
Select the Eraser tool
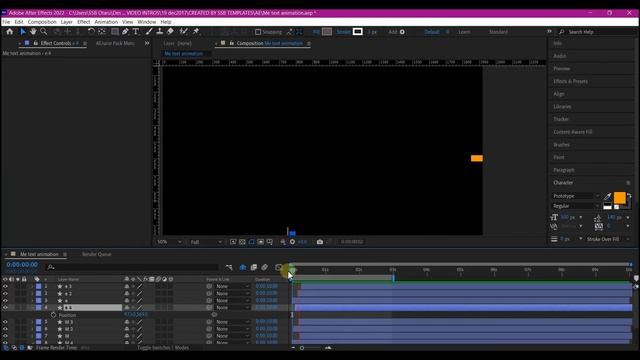pyautogui.click(x=170, y=31)
